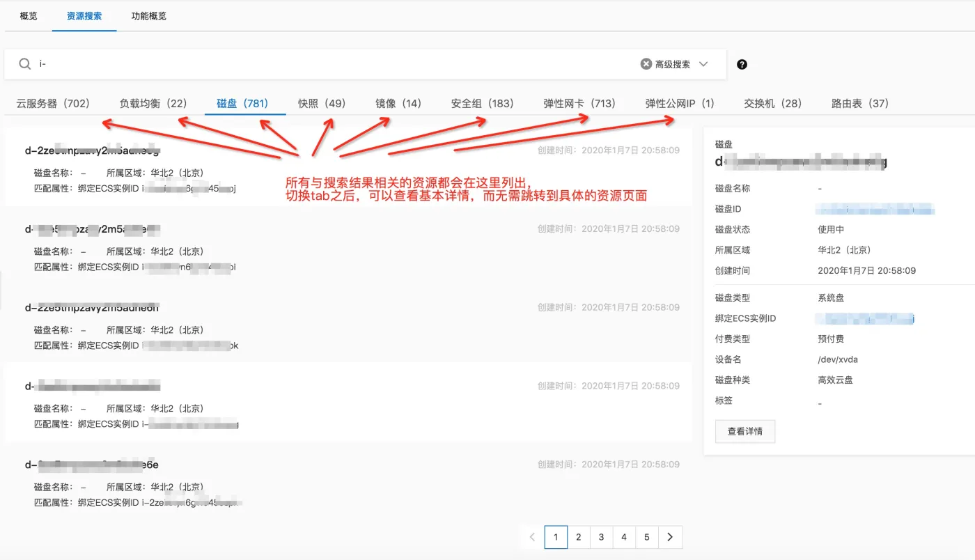
Task: Jump to page 4
Action: 624,537
